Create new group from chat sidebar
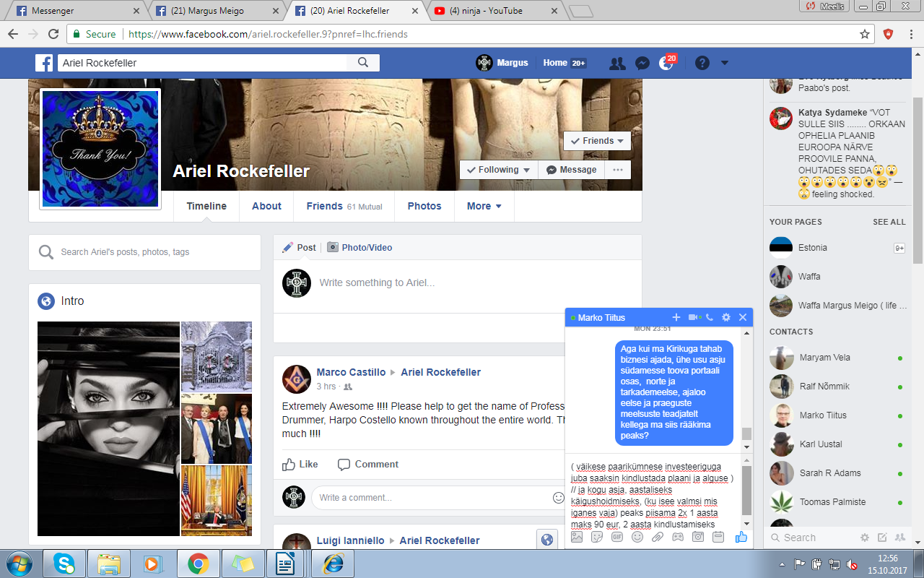Screen dimensions: 924x578 899,538
